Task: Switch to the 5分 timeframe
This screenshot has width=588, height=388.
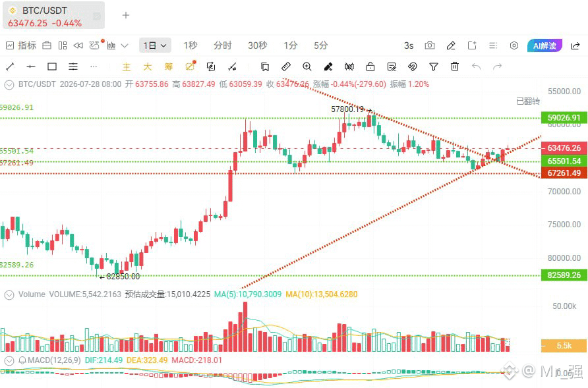Action: point(320,45)
